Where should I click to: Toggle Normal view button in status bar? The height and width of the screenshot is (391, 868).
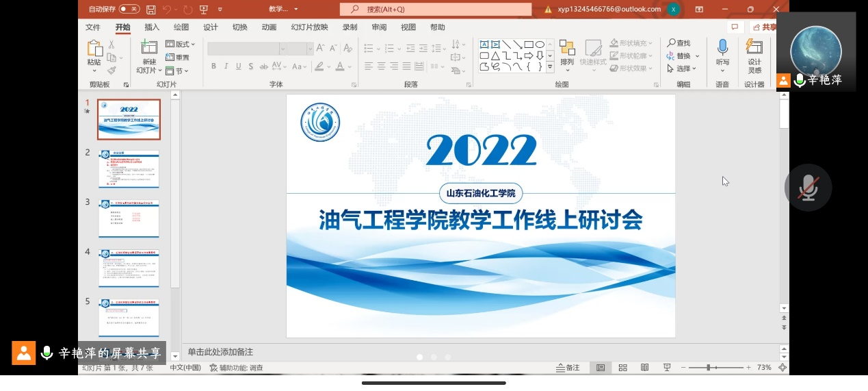(601, 368)
